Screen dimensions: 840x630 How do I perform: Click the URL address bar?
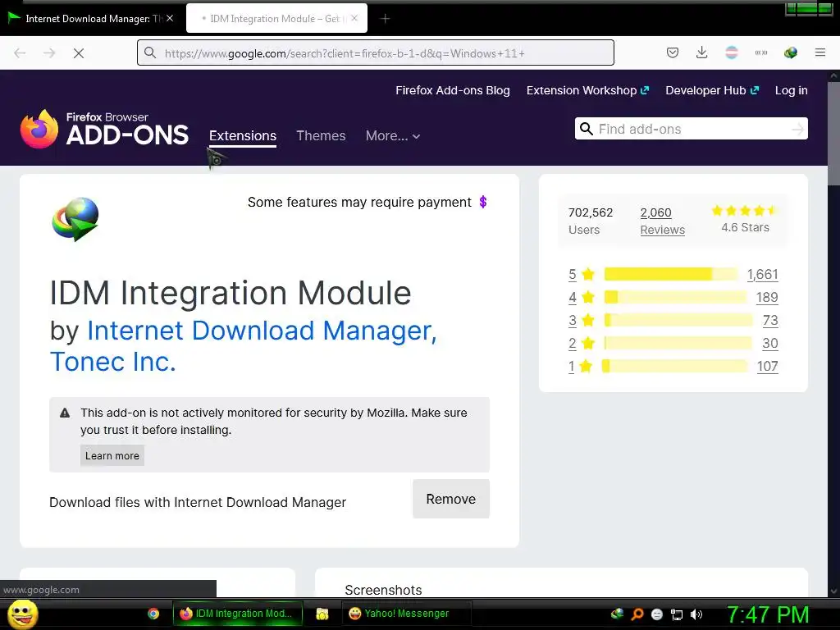(376, 52)
